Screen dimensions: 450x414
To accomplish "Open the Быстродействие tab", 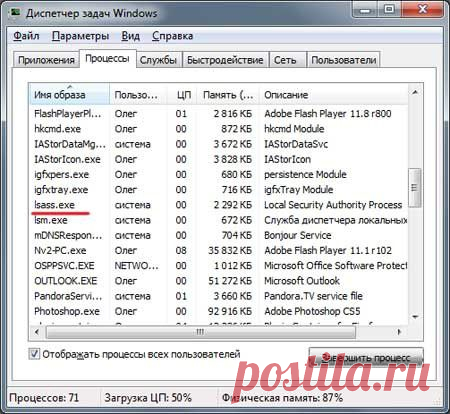I will pyautogui.click(x=225, y=60).
